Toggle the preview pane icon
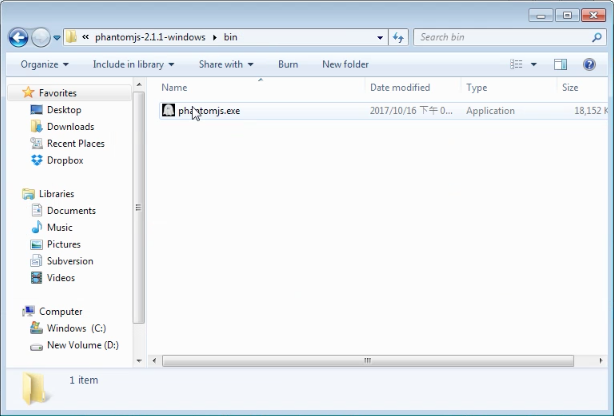 tap(560, 64)
